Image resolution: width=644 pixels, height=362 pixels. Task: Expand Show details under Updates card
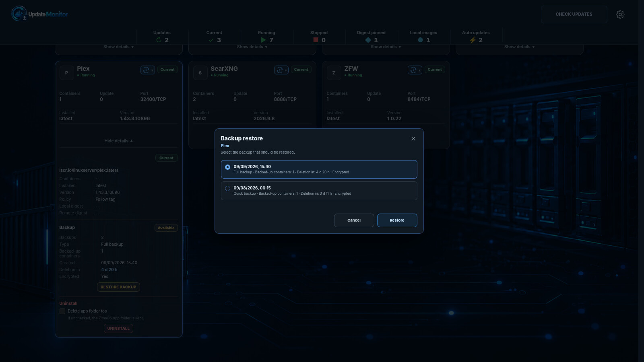[118, 47]
